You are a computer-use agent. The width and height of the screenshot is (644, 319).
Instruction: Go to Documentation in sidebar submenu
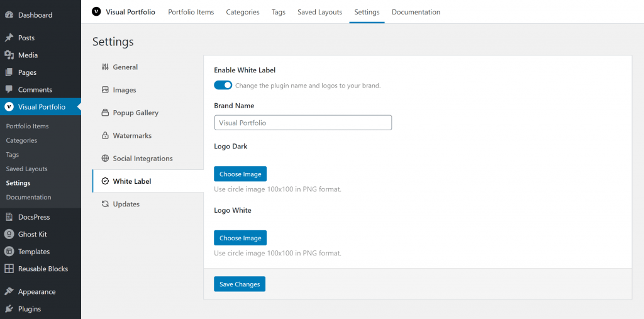(28, 197)
